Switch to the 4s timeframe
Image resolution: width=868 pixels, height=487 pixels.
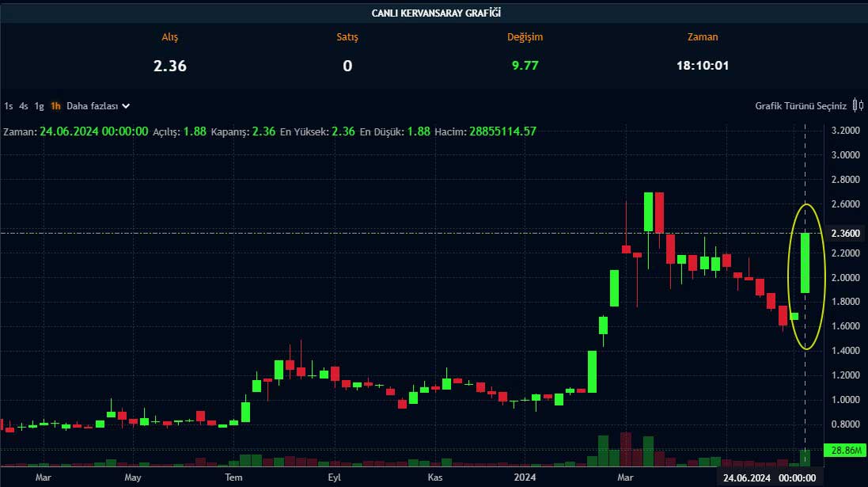[23, 106]
